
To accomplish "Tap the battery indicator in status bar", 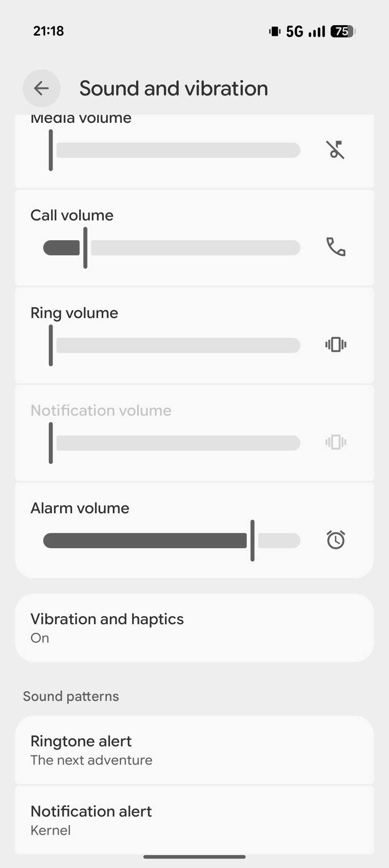I will tap(342, 31).
